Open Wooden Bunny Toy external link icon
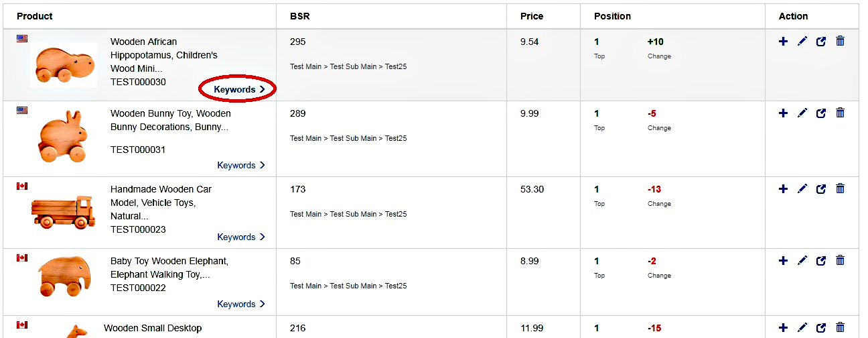This screenshot has width=868, height=338. 821,113
